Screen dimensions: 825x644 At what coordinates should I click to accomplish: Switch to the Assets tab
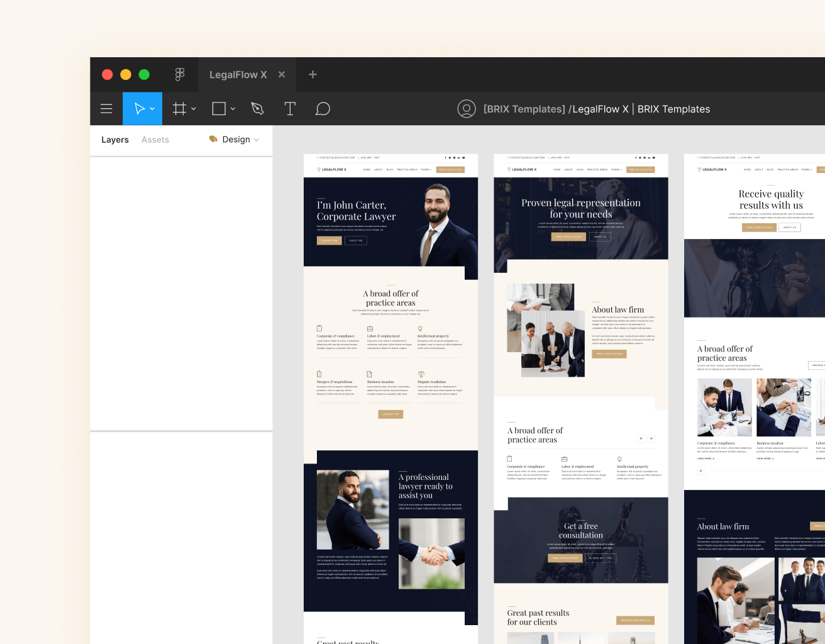click(155, 140)
